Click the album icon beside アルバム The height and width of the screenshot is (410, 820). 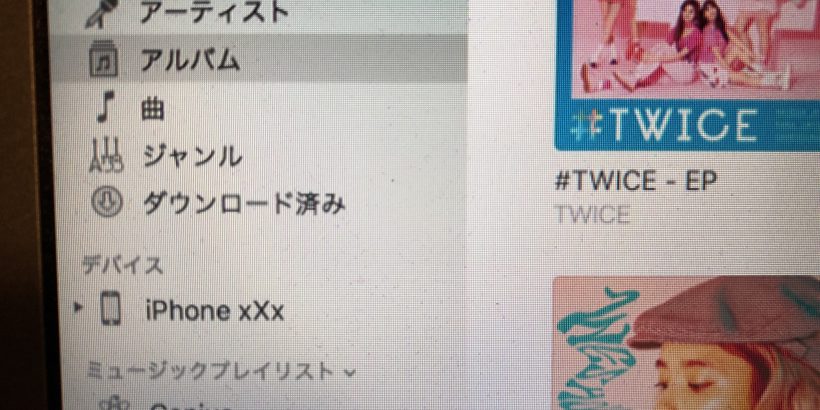(104, 61)
